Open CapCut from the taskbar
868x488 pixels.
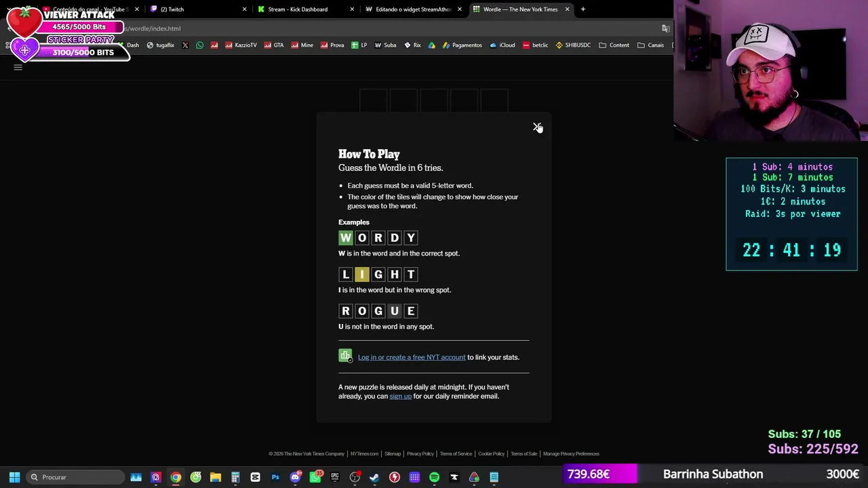click(255, 477)
